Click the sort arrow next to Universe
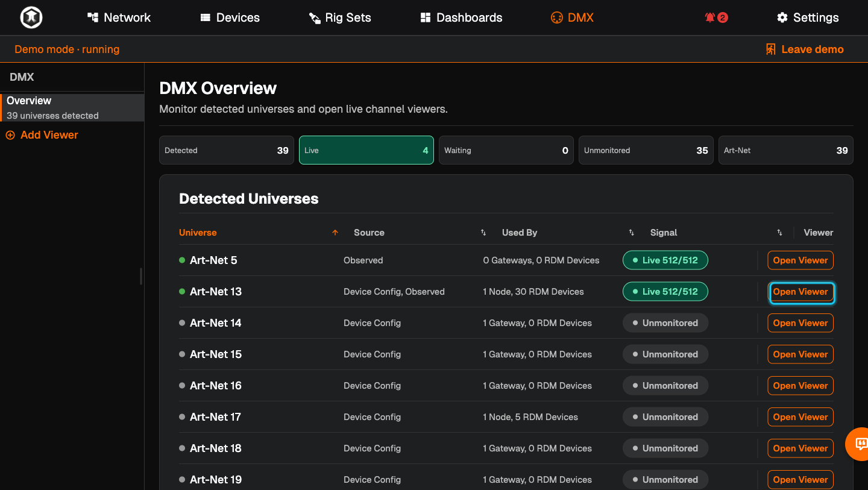Screen dimensions: 868x490 coord(335,233)
